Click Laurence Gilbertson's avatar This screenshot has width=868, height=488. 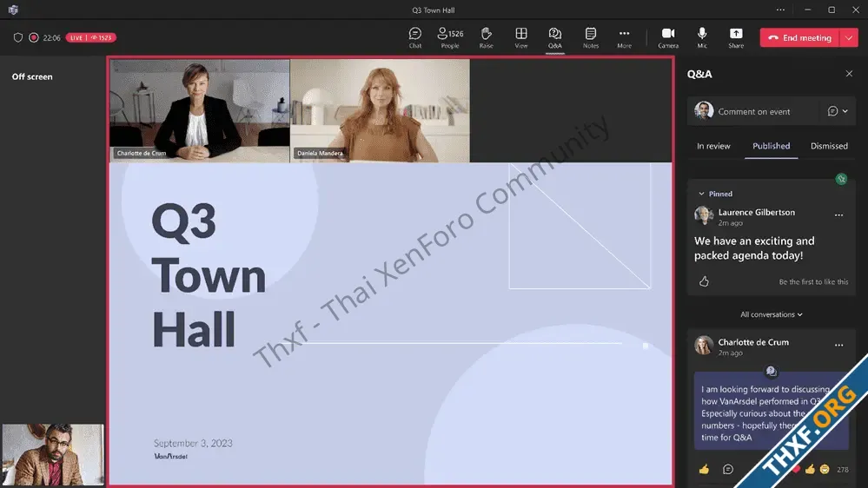tap(704, 215)
